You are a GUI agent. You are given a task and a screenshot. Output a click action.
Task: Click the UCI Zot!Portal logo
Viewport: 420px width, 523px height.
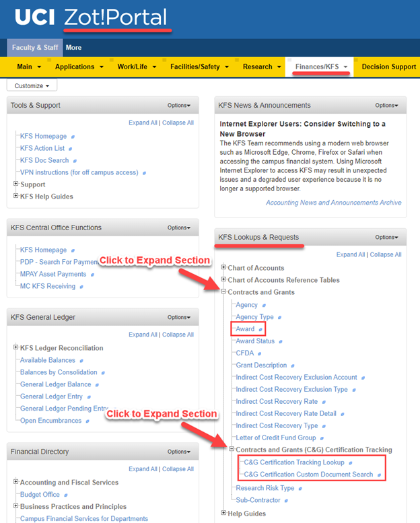91,18
